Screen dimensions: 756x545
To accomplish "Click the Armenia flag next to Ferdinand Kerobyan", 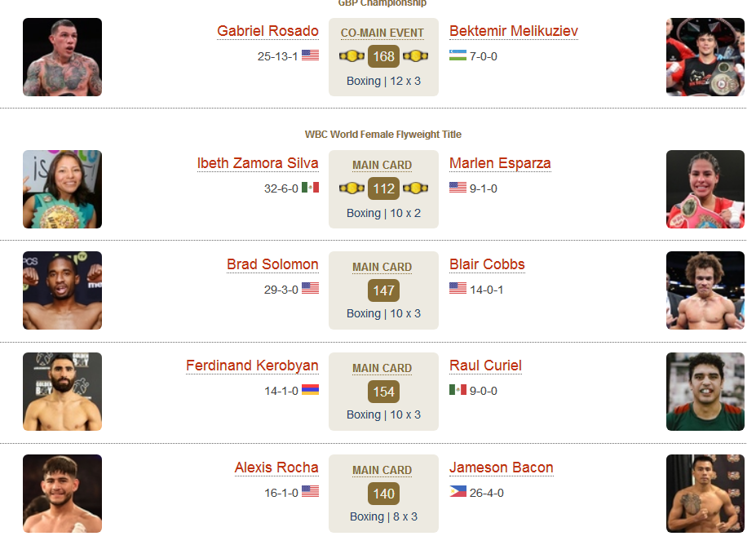I will [x=310, y=390].
